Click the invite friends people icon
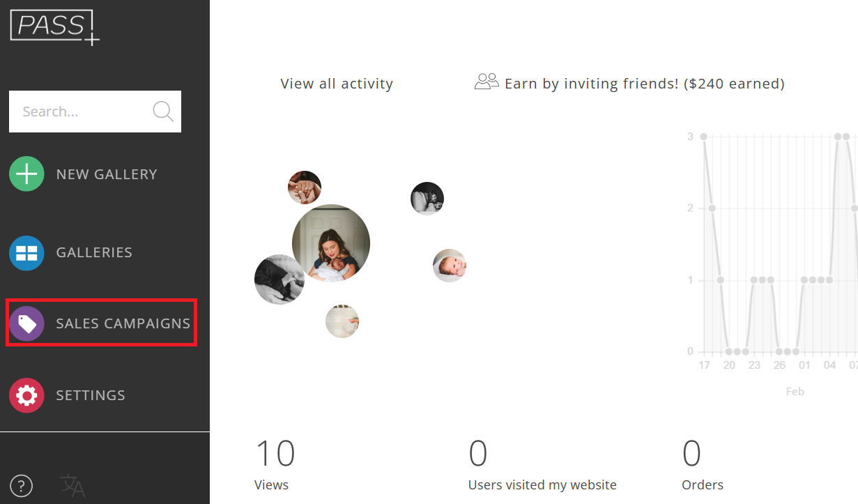The image size is (858, 504). click(x=487, y=82)
